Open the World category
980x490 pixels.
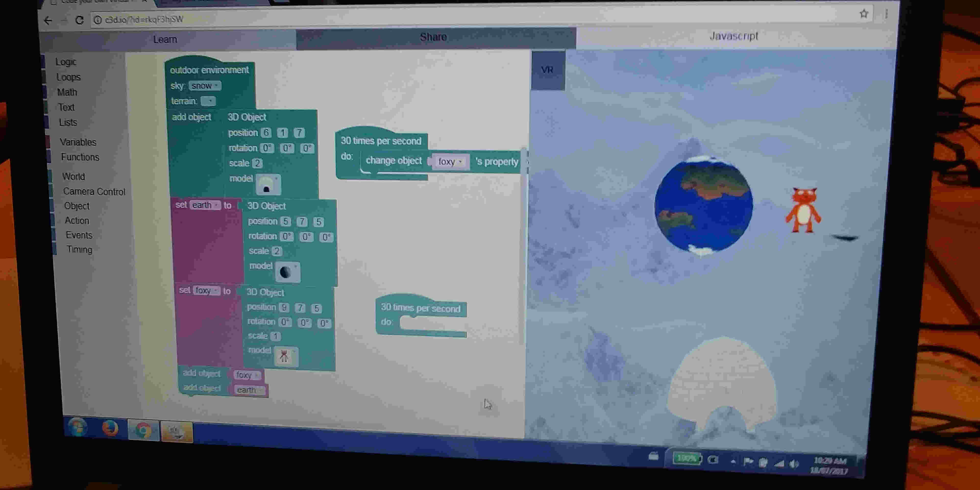[x=74, y=176]
